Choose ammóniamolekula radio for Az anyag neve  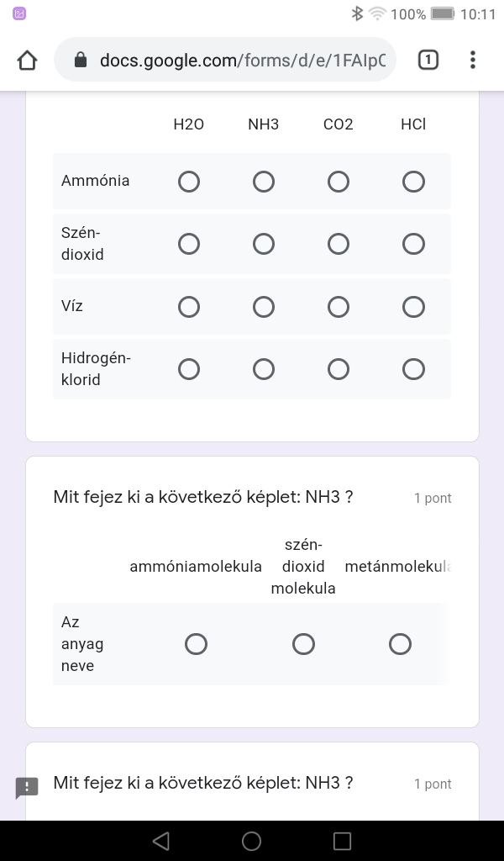tap(196, 644)
